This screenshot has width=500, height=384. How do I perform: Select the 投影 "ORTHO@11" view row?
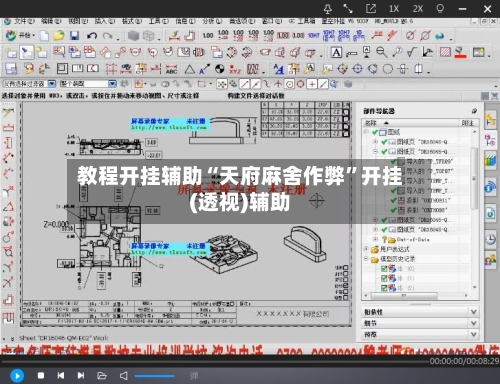tap(421, 200)
